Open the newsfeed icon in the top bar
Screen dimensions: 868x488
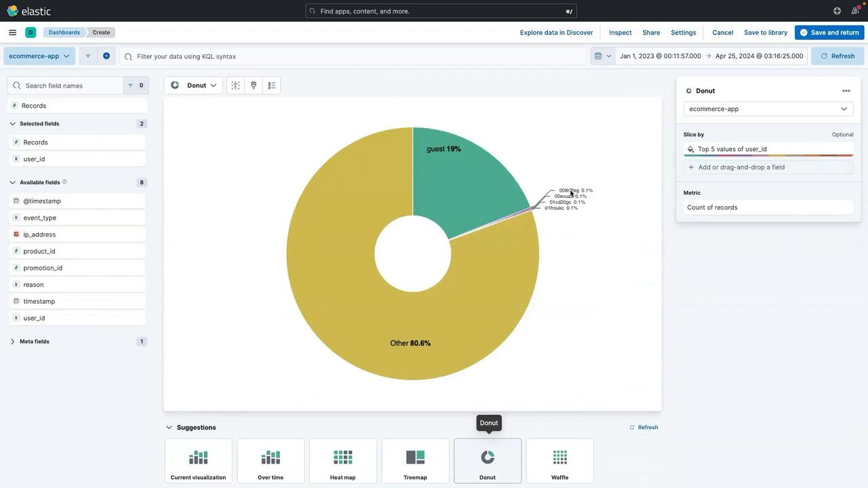click(x=855, y=11)
